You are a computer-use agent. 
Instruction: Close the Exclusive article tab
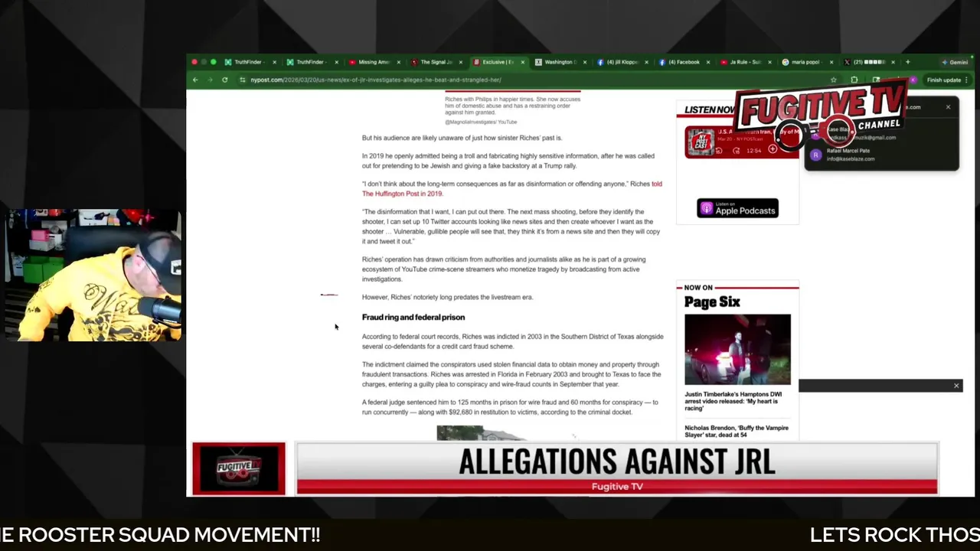tap(523, 62)
